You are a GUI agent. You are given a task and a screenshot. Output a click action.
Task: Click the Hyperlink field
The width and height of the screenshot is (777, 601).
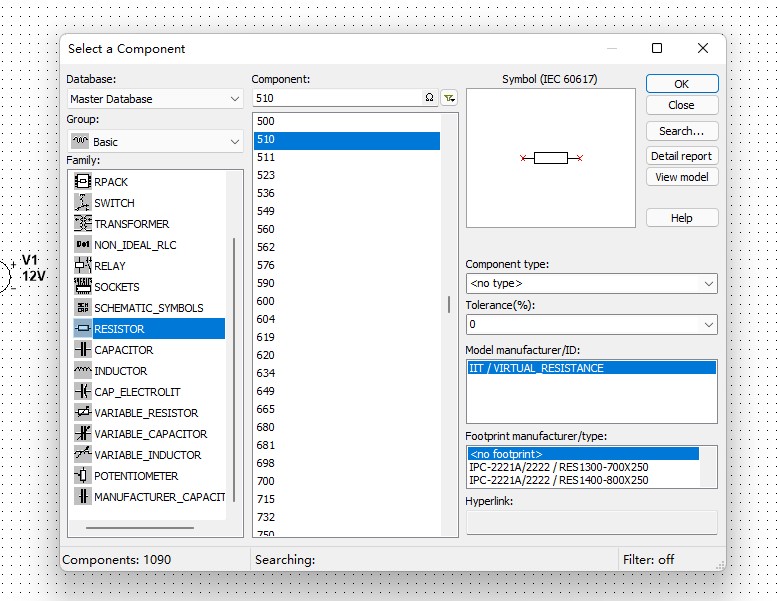coord(592,522)
